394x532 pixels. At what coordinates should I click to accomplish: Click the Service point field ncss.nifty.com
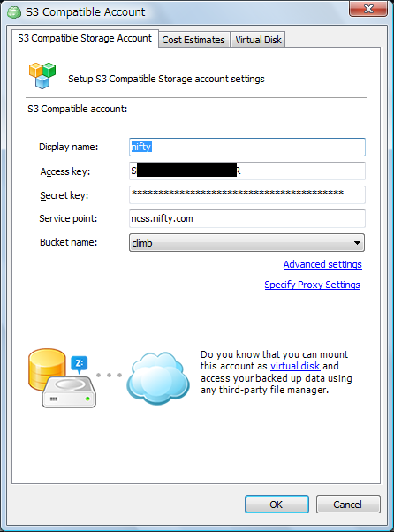247,218
